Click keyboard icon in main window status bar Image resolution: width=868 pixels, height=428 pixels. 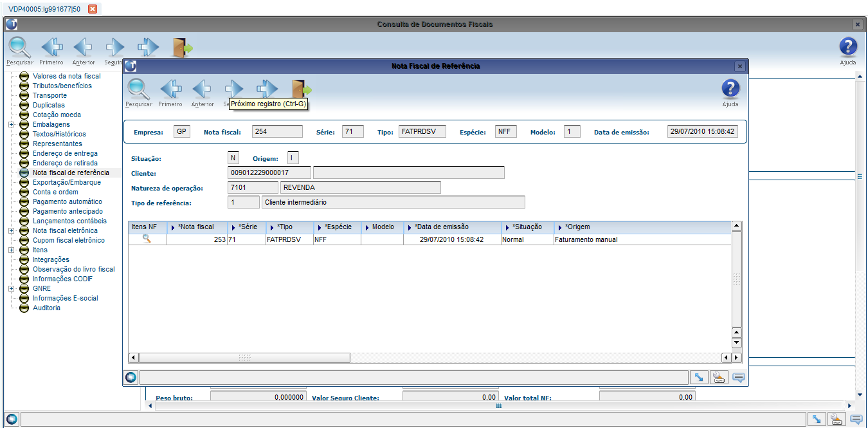coord(836,419)
